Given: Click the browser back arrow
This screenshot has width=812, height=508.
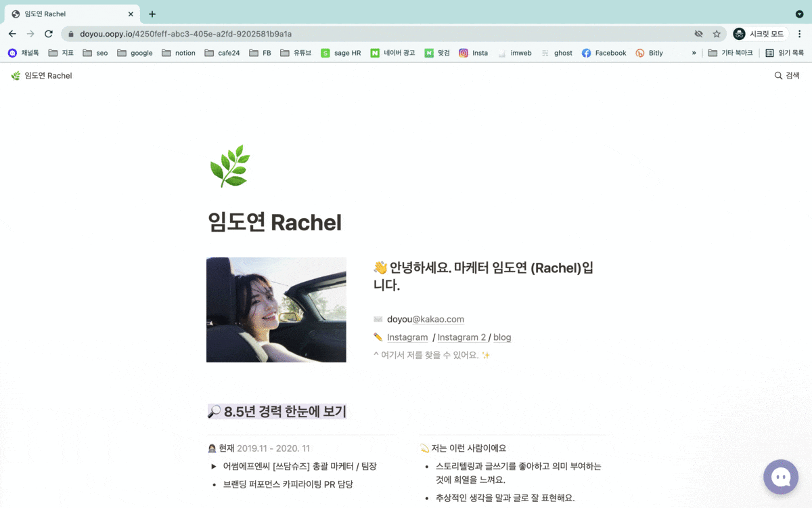Looking at the screenshot, I should [12, 34].
